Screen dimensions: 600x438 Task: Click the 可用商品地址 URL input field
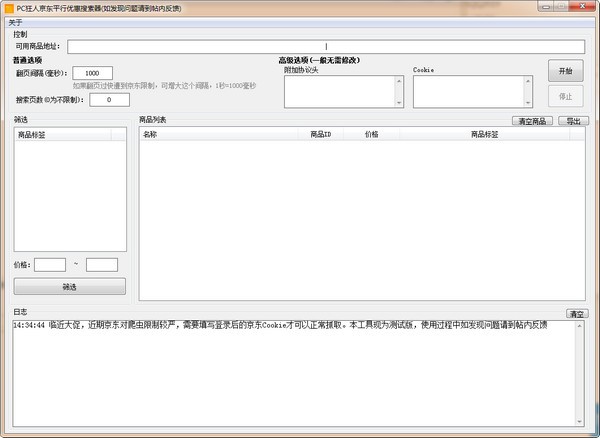pos(326,46)
